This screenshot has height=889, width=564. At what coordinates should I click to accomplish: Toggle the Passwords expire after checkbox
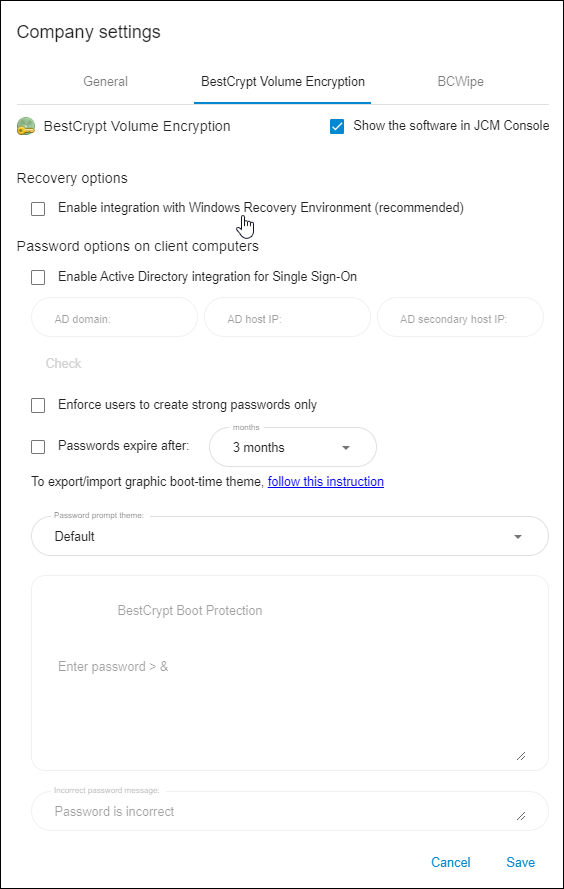[38, 447]
